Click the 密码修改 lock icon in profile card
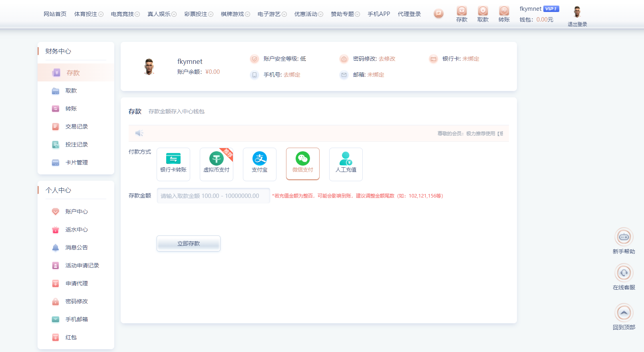 click(x=344, y=59)
